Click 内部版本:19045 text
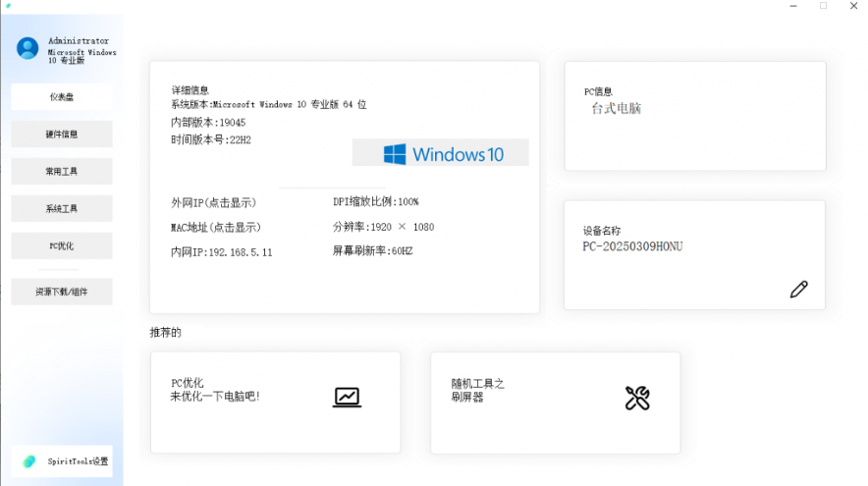The image size is (868, 486). coord(208,123)
